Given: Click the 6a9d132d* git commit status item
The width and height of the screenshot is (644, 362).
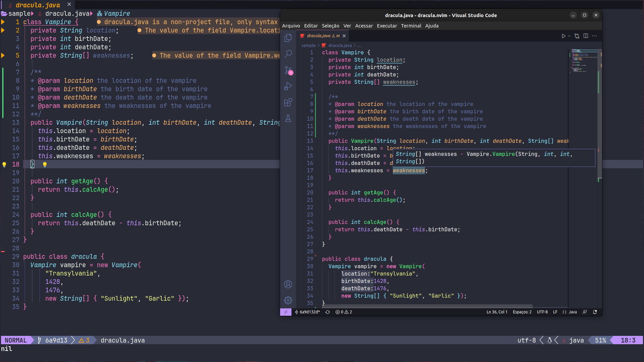Looking at the screenshot, I should click(x=307, y=312).
